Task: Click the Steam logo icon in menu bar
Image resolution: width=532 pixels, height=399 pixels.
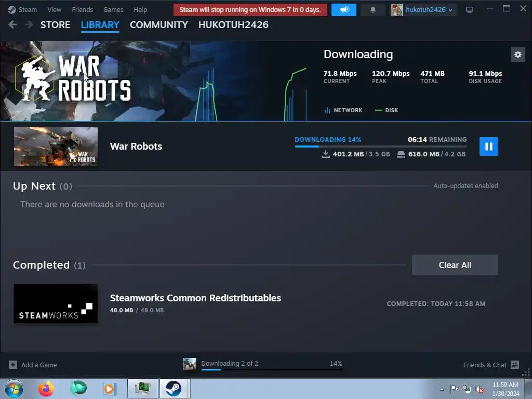Action: click(12, 9)
